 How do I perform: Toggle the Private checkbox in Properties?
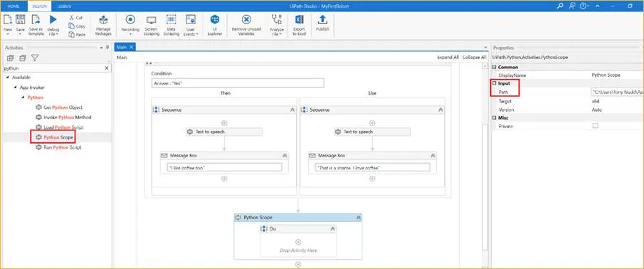[595, 126]
